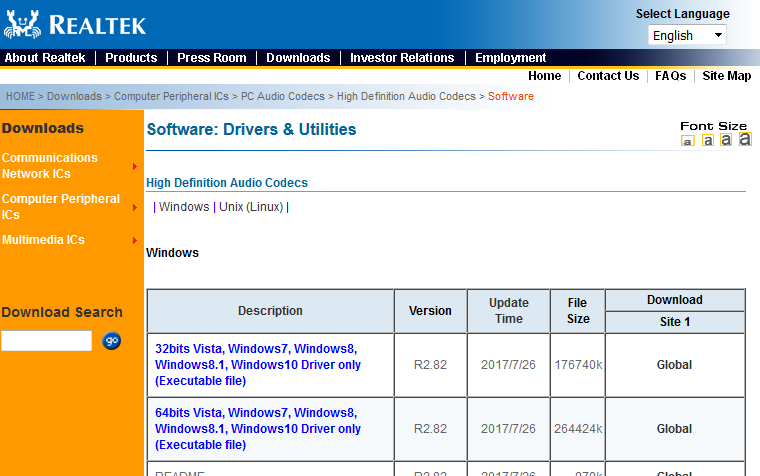
Task: Open Investor Relations menu
Action: [402, 58]
